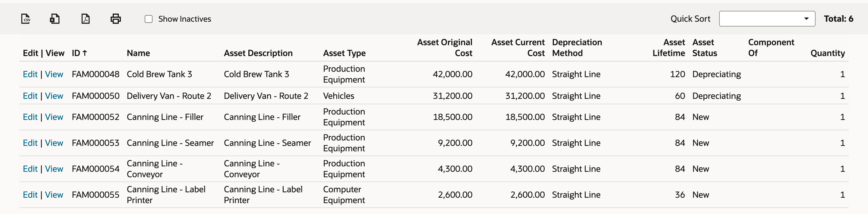Image resolution: width=868 pixels, height=214 pixels.
Task: Click the 9,200.00 current cost value
Action: click(x=527, y=143)
